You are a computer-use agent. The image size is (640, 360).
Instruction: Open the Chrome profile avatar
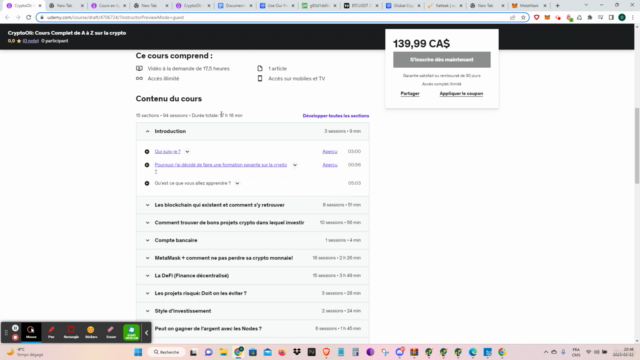click(x=622, y=18)
